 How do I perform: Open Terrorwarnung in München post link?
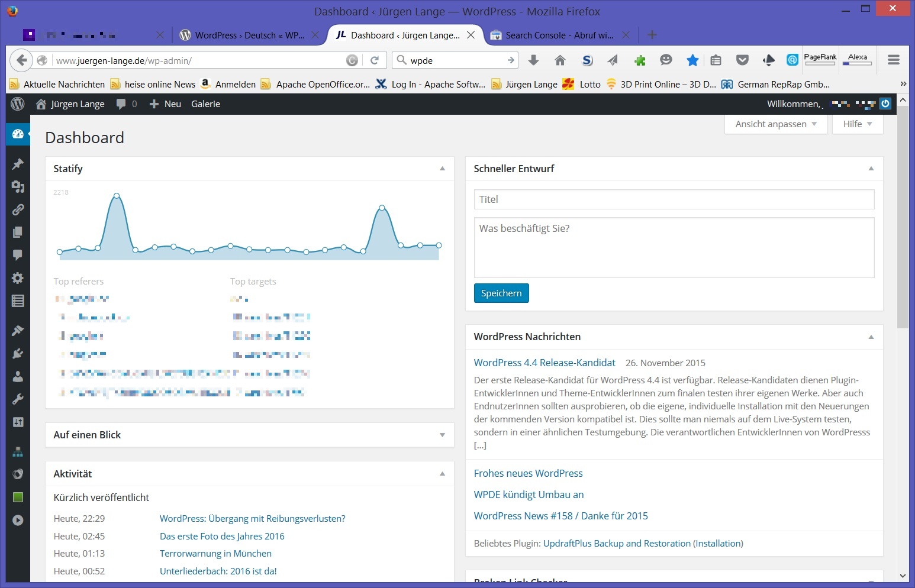pos(215,553)
